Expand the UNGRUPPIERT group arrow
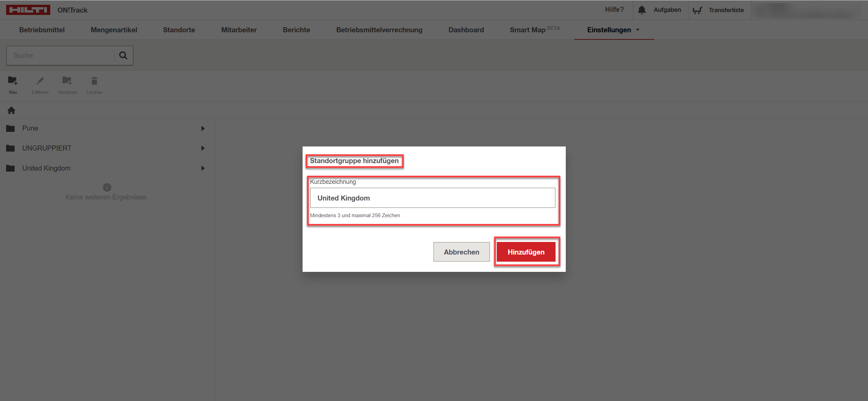Image resolution: width=868 pixels, height=401 pixels. (203, 148)
